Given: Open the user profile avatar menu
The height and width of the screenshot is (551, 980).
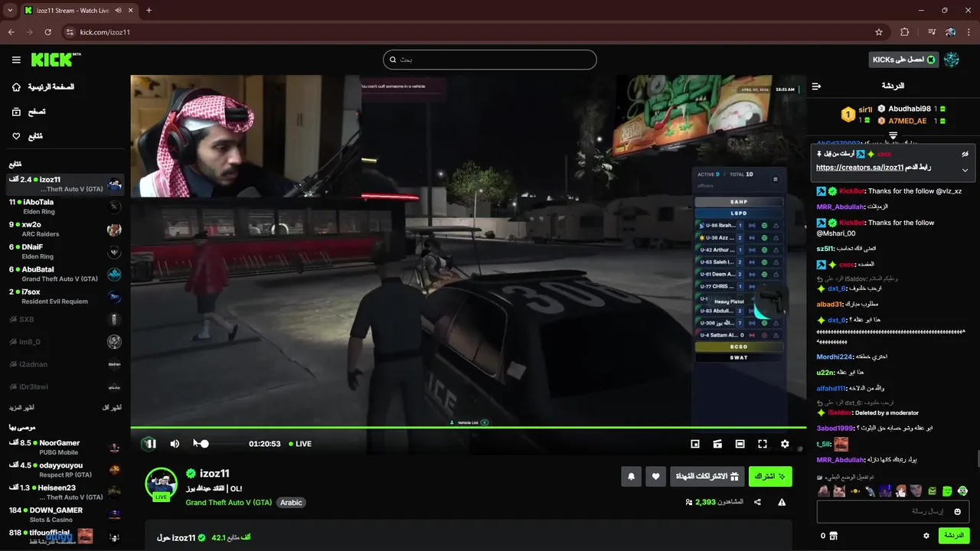Looking at the screenshot, I should tap(952, 60).
